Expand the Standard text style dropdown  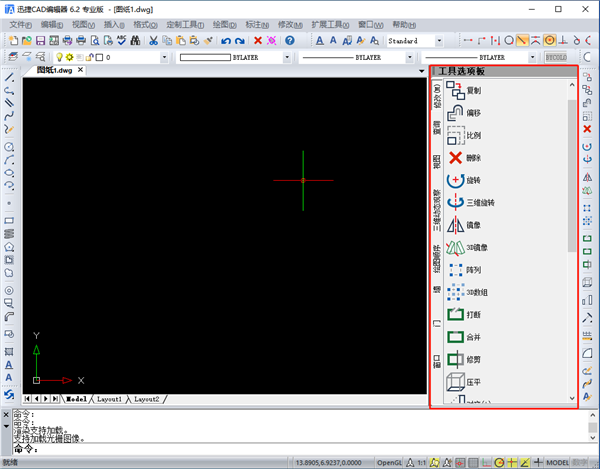coord(439,41)
